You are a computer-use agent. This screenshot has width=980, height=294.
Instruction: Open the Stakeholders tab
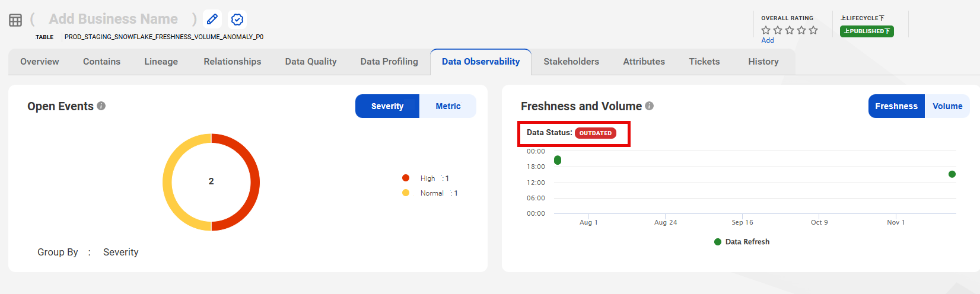[x=571, y=62]
